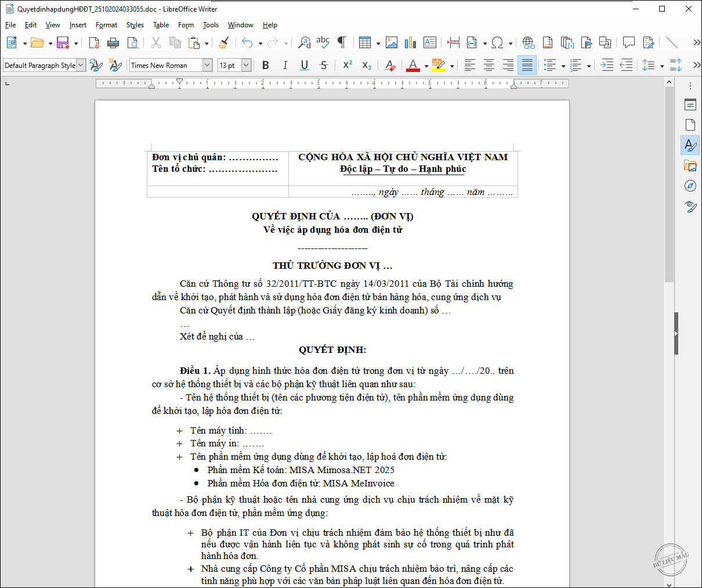Open sidebar Page deck
Screen dimensions: 702x588
[690, 125]
